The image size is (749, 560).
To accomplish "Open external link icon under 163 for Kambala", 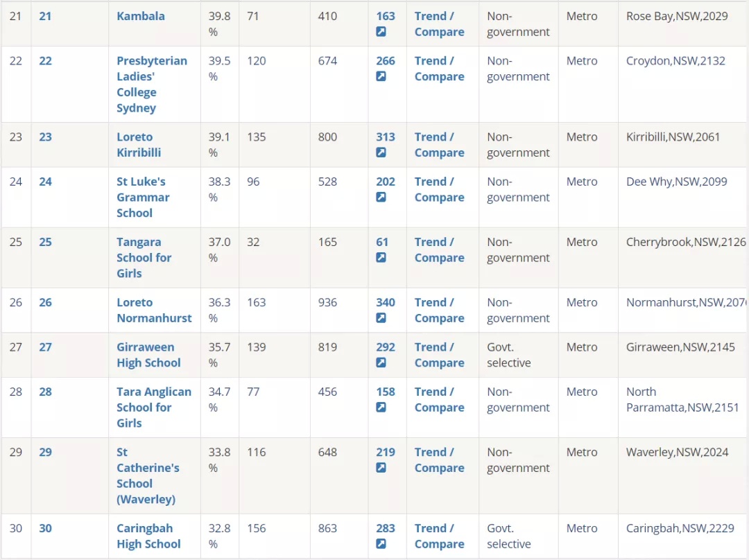I will [x=381, y=32].
